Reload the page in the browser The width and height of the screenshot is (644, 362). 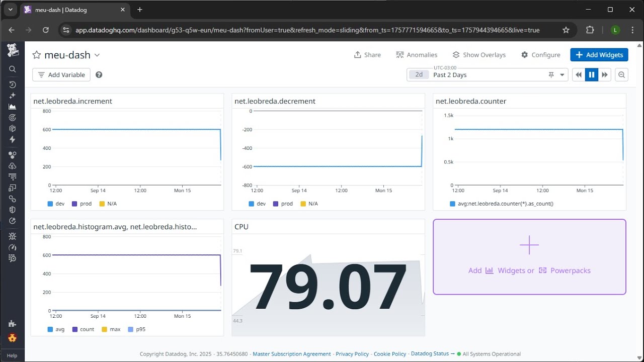(46, 30)
